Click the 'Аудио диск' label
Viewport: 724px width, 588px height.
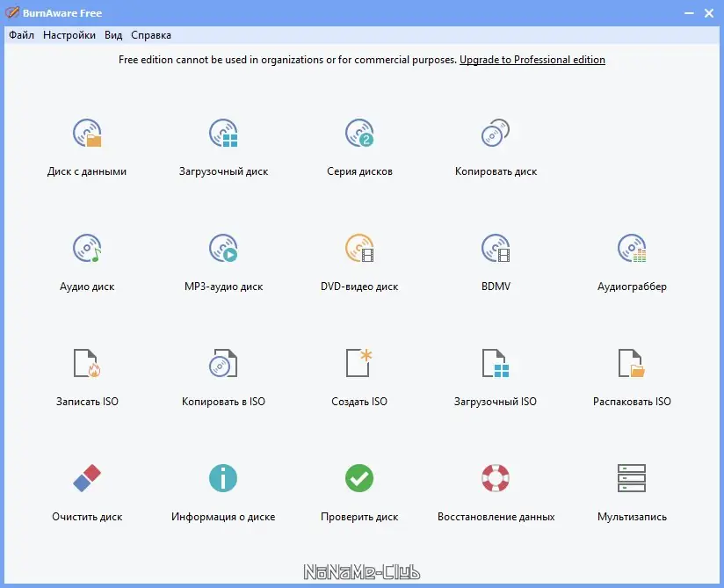pyautogui.click(x=87, y=287)
